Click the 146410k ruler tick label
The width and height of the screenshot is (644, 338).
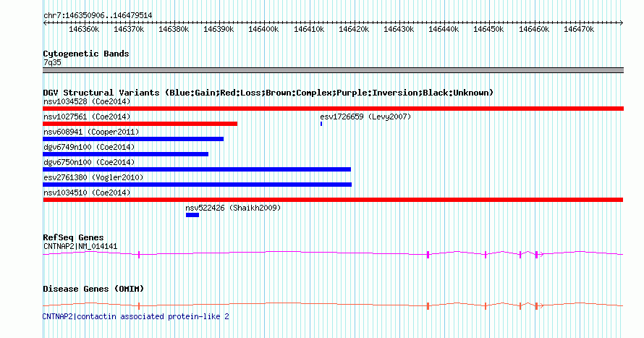click(309, 30)
